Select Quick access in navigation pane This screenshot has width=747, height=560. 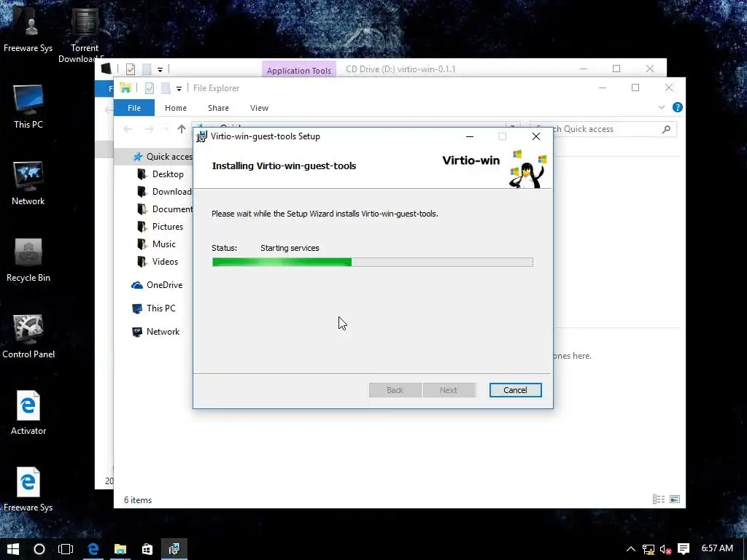tap(163, 157)
